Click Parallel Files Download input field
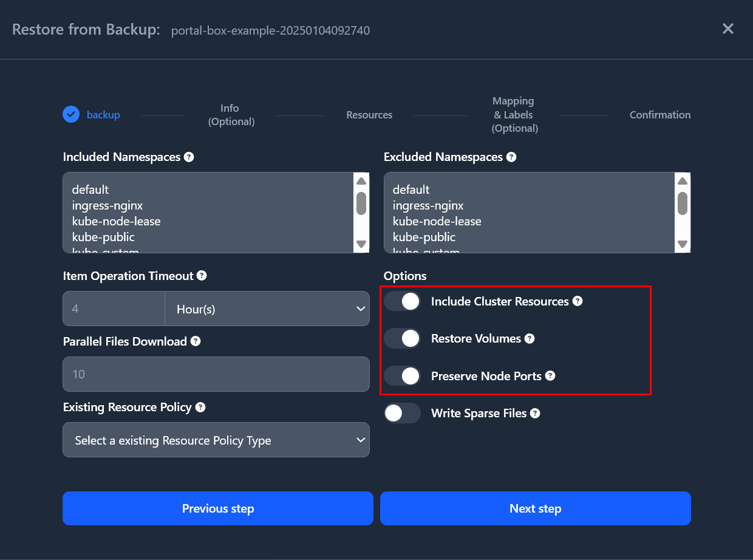Viewport: 753px width, 560px height. [x=216, y=374]
